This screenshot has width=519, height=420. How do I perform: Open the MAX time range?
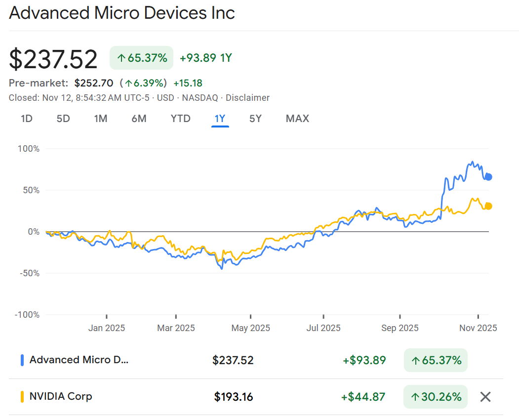click(297, 119)
